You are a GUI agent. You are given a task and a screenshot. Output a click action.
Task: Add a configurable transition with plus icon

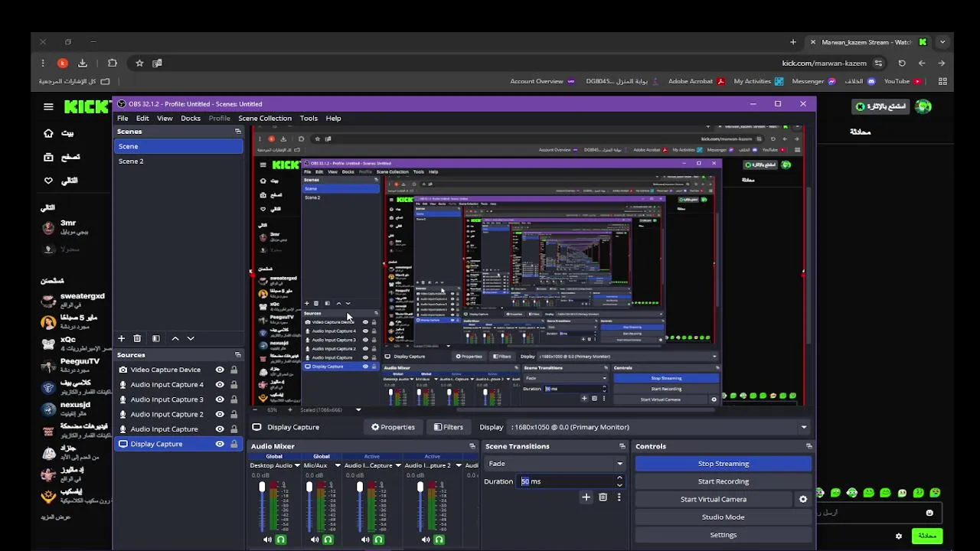(x=586, y=497)
